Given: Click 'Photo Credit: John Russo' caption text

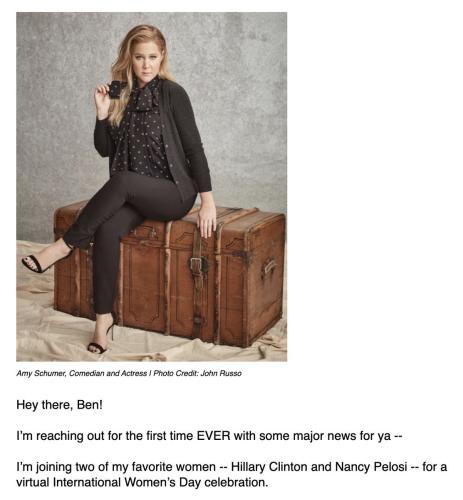Looking at the screenshot, I should (x=197, y=373).
